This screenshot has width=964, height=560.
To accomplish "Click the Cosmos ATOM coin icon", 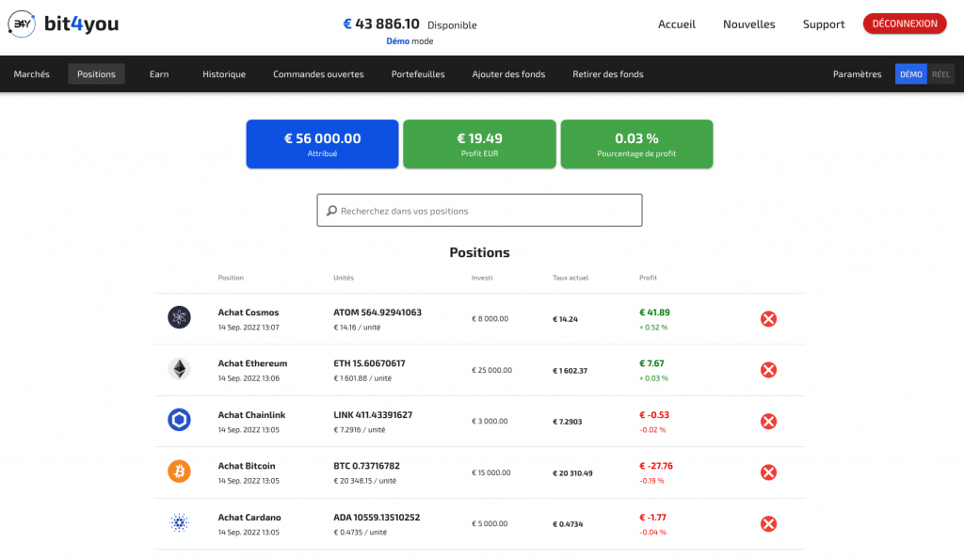I will pos(179,319).
